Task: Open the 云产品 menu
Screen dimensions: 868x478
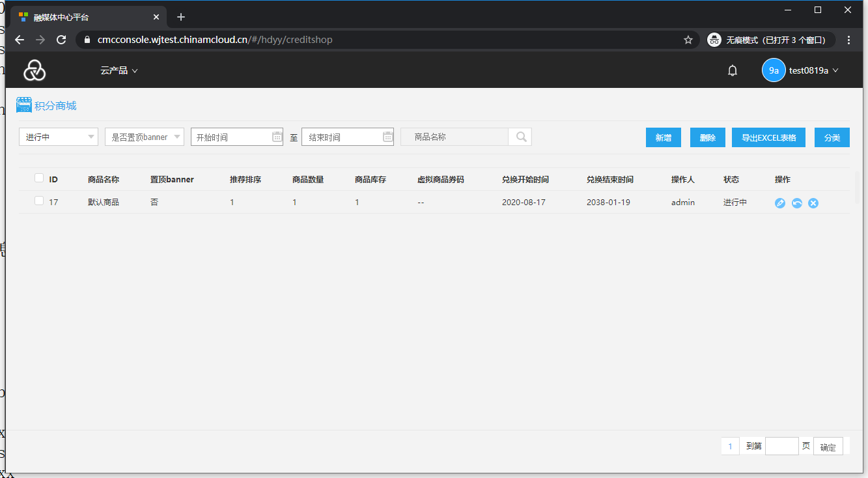Action: coord(119,70)
